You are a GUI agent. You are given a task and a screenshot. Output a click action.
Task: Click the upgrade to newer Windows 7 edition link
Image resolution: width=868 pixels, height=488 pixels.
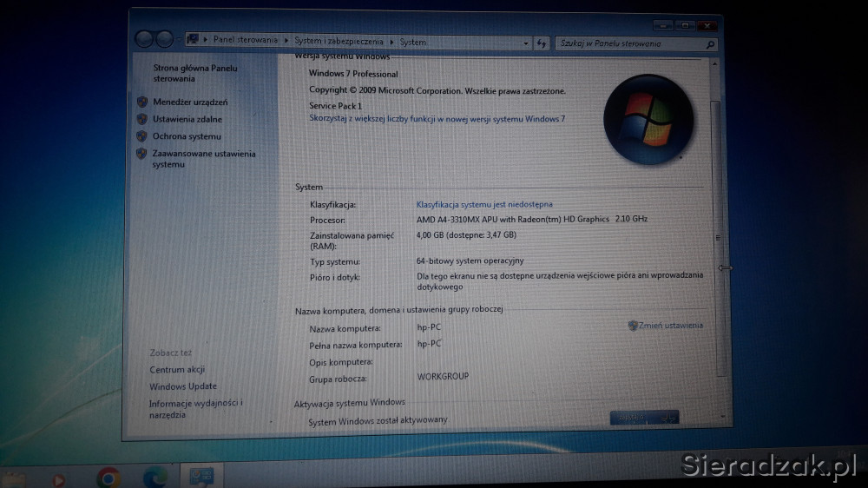click(437, 119)
